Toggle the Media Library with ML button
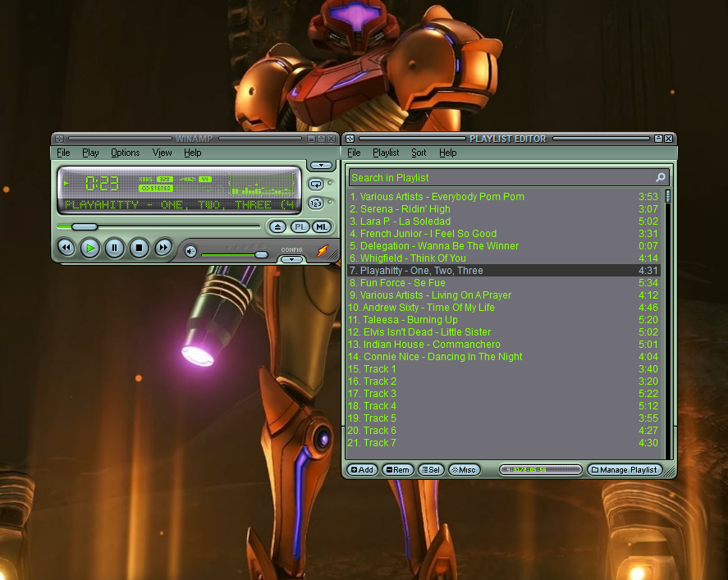The image size is (728, 580). point(322,227)
